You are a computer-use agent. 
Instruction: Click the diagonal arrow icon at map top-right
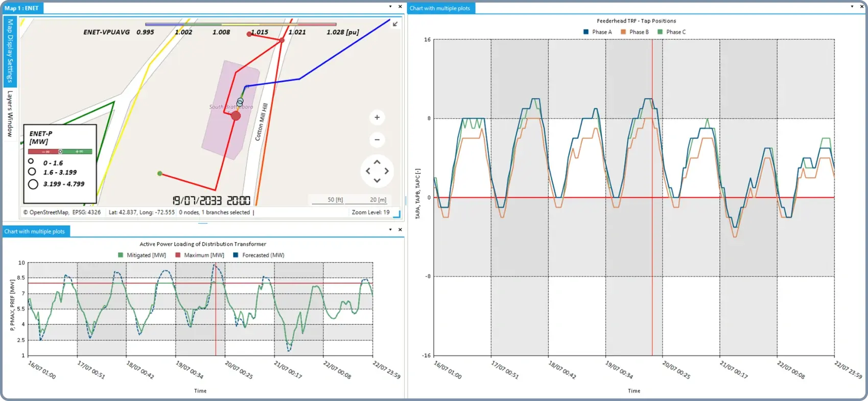point(395,24)
